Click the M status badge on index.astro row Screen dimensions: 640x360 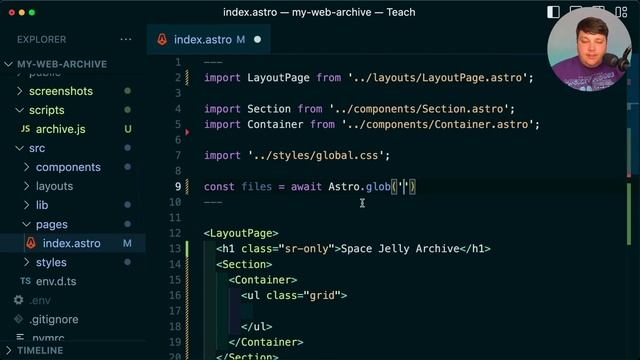click(x=127, y=243)
